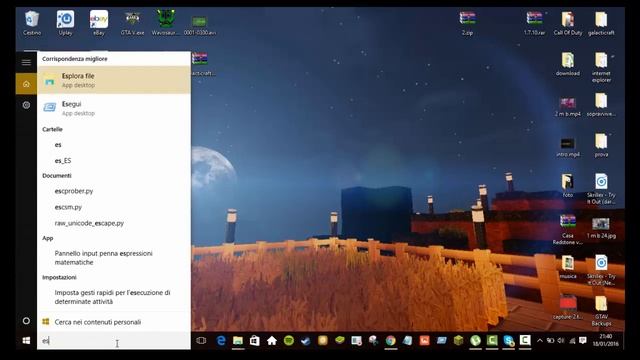Image resolution: width=640 pixels, height=360 pixels.
Task: Open Spotify from the taskbar
Action: [x=289, y=340]
